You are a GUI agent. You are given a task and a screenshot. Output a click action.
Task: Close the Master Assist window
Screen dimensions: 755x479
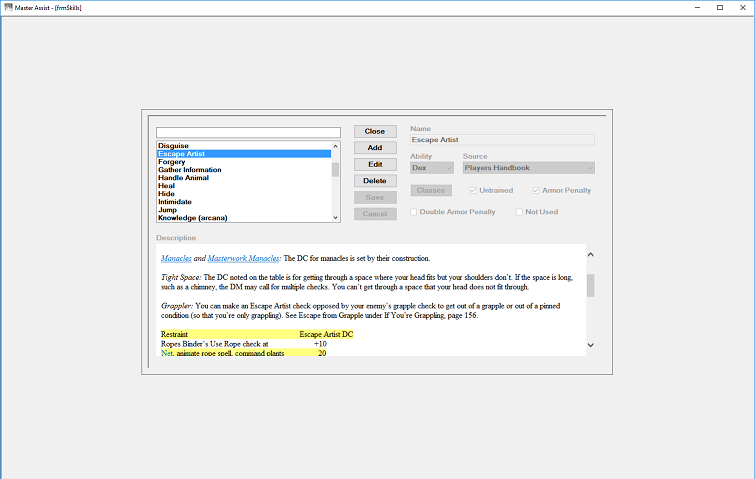pos(743,8)
